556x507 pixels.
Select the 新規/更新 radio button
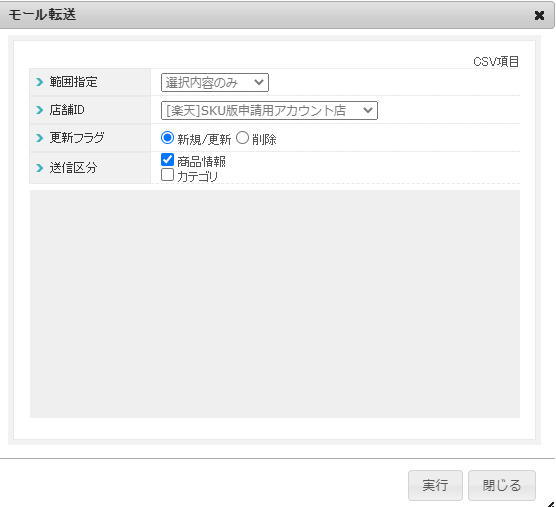click(x=167, y=138)
